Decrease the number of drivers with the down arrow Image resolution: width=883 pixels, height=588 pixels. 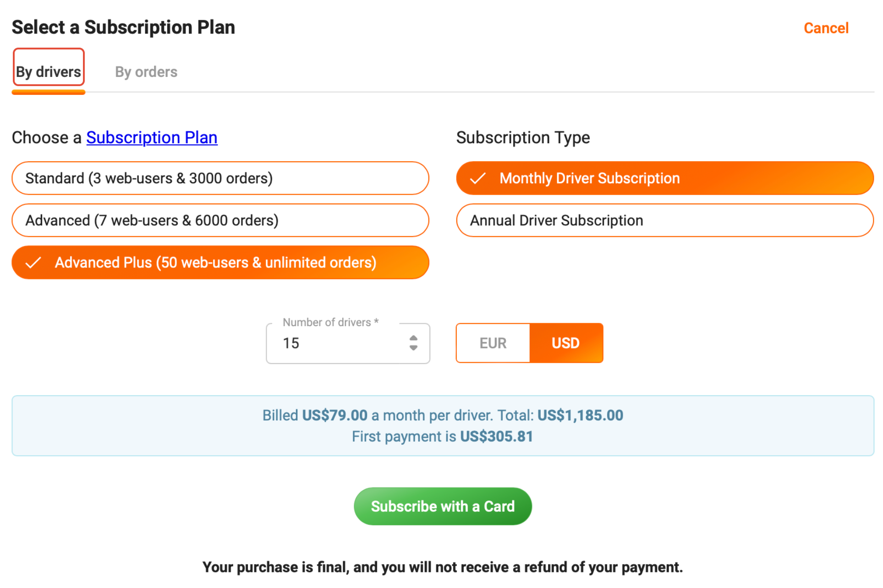(x=413, y=348)
